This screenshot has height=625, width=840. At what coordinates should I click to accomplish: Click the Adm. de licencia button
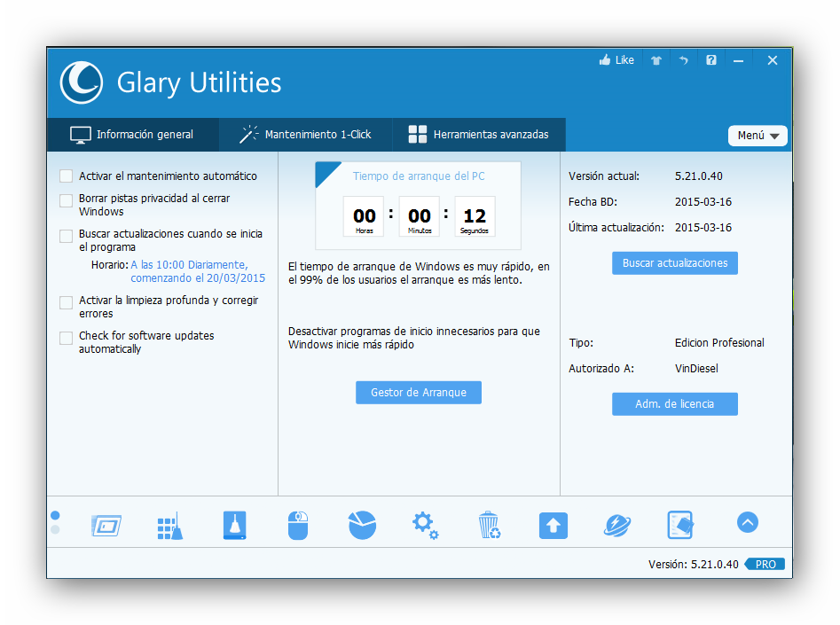[x=674, y=404]
